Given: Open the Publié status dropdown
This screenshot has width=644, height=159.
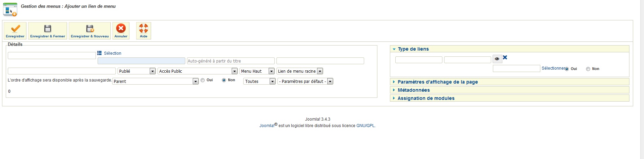Looking at the screenshot, I should [137, 71].
